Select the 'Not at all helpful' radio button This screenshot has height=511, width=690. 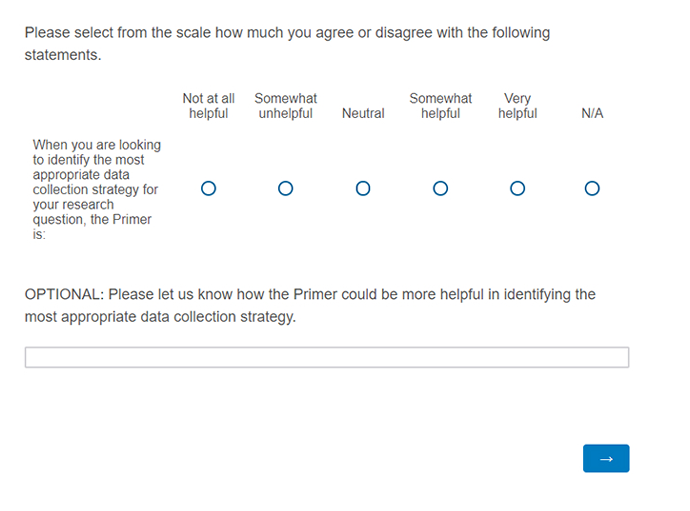click(x=208, y=188)
